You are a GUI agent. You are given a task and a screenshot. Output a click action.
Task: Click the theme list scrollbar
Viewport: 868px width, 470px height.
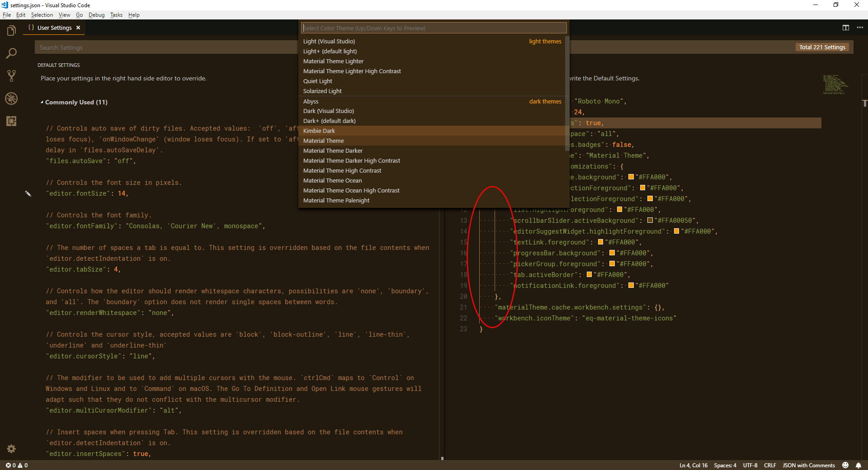coord(567,94)
